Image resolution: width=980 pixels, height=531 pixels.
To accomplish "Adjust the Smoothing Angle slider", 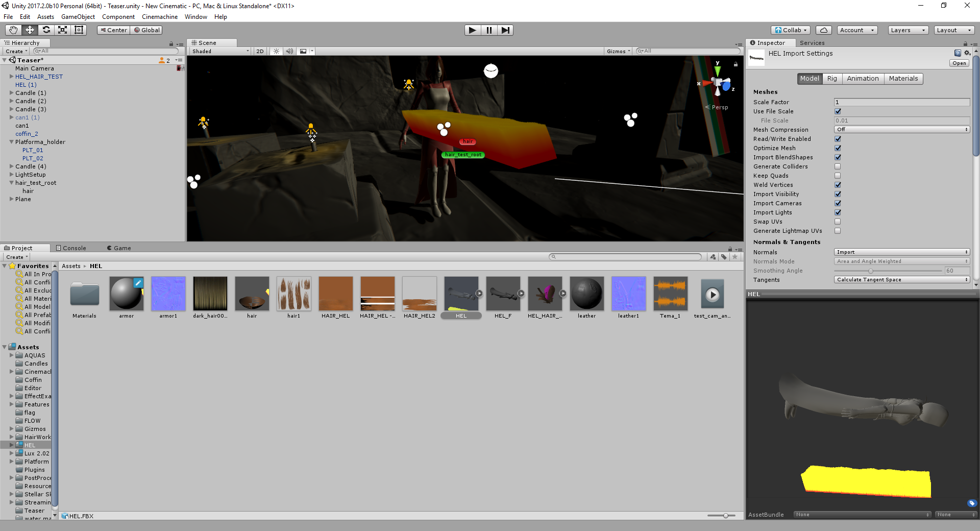I will click(888, 271).
